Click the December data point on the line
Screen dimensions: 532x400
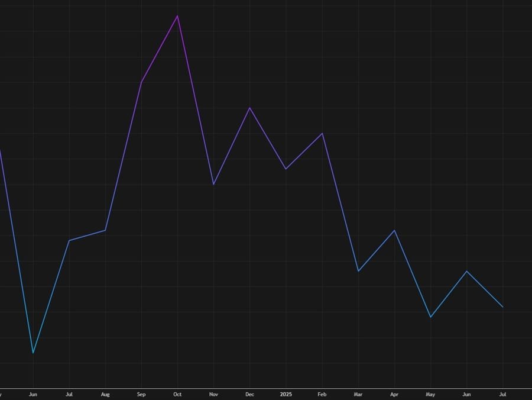point(249,108)
